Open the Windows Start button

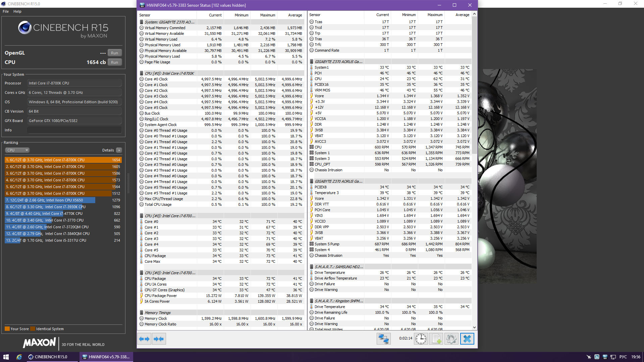pos(6,357)
